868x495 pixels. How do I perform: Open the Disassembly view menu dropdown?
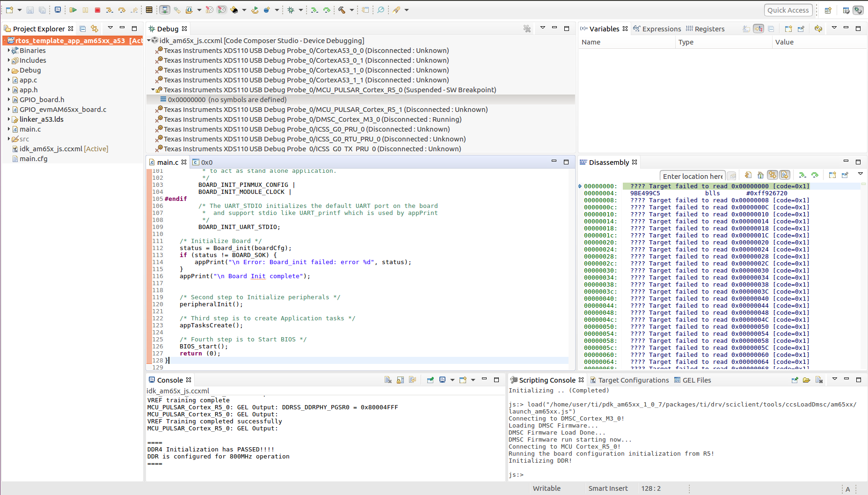860,174
